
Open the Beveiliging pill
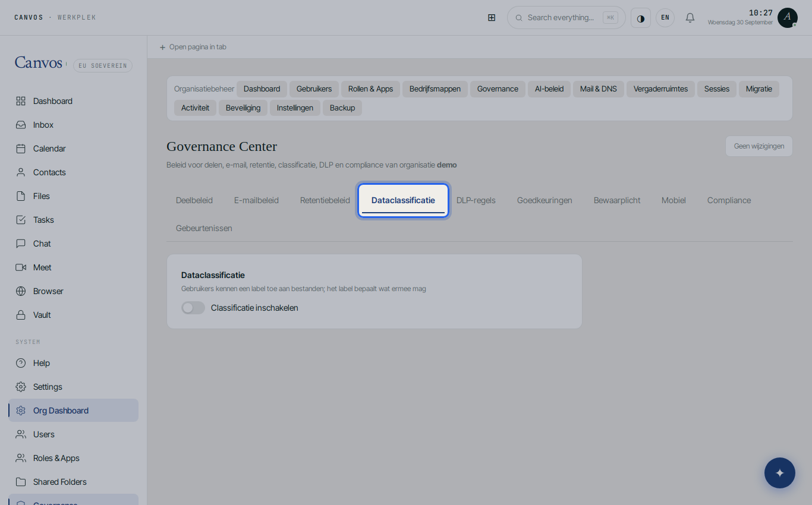(243, 108)
